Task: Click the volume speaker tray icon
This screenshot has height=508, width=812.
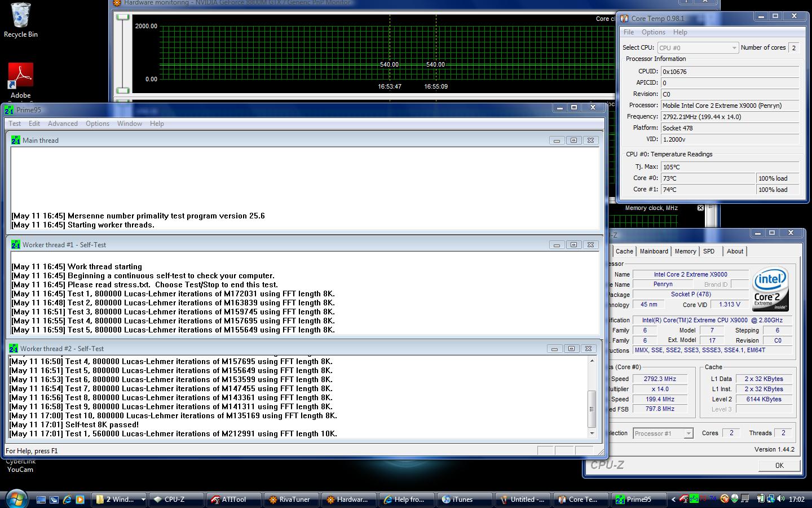Action: [780, 499]
